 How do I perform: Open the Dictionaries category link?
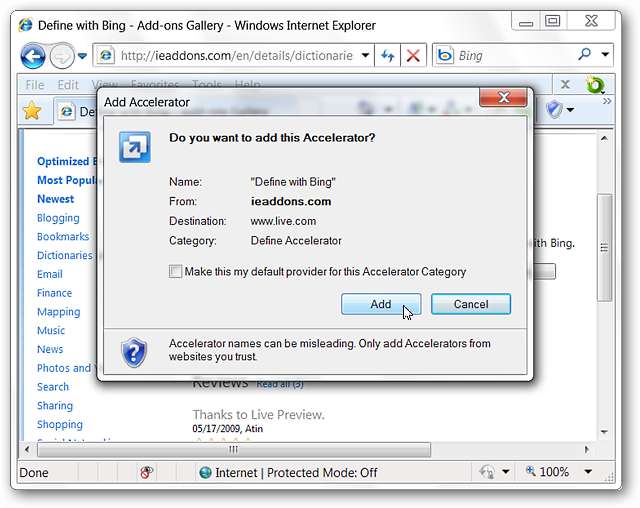point(64,255)
